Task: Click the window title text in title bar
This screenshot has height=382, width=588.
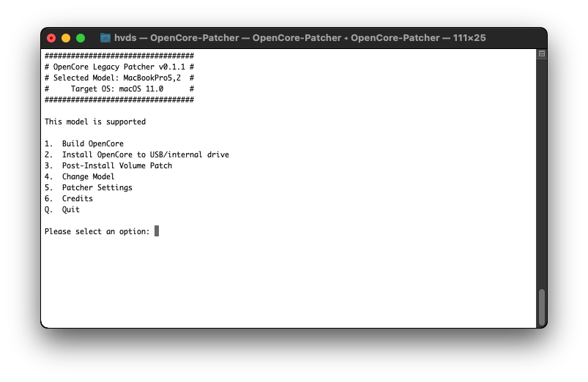Action: (x=299, y=38)
